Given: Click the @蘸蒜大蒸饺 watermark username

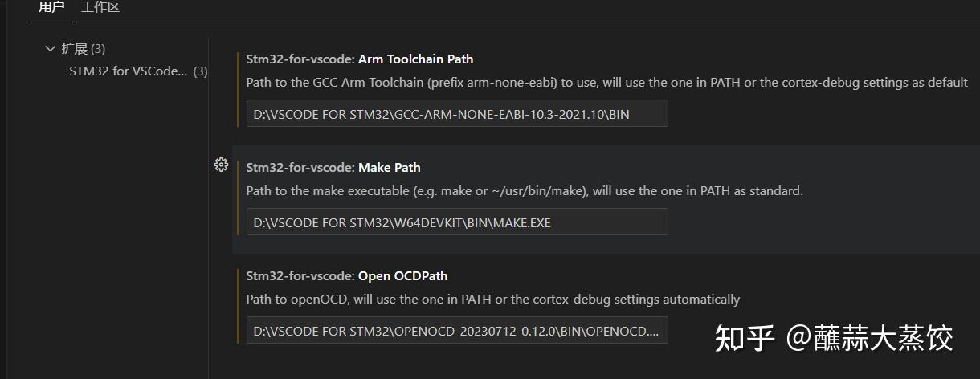Looking at the screenshot, I should click(x=869, y=338).
